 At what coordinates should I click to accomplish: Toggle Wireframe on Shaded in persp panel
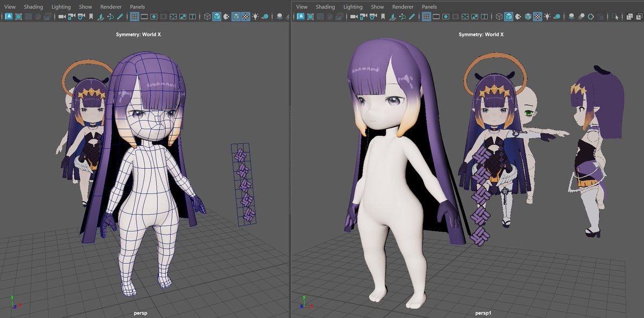[x=236, y=17]
